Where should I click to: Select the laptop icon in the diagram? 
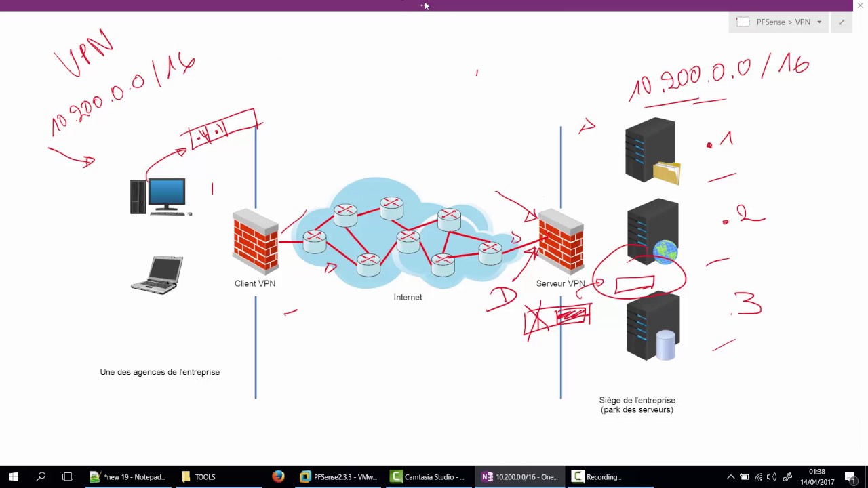coord(157,274)
